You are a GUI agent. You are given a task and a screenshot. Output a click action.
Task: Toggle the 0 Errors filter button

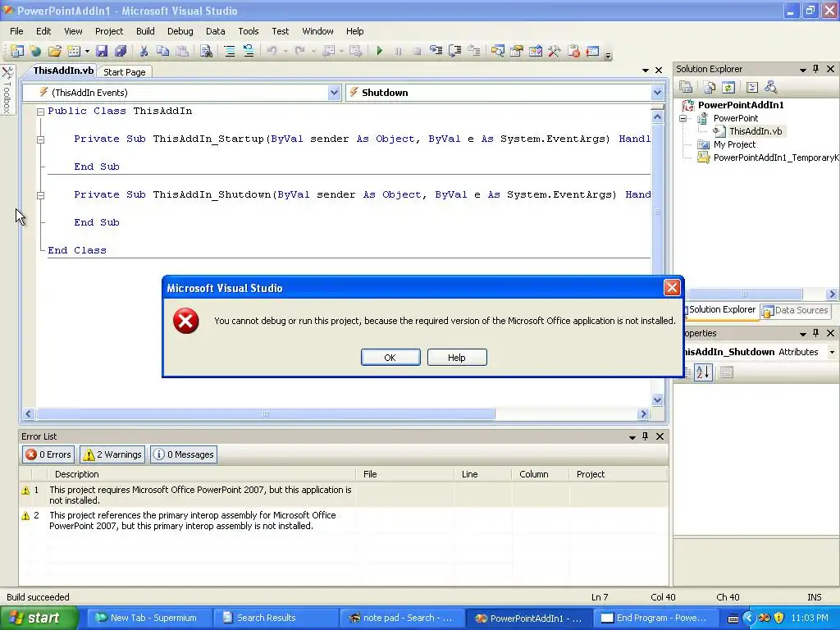tap(48, 454)
